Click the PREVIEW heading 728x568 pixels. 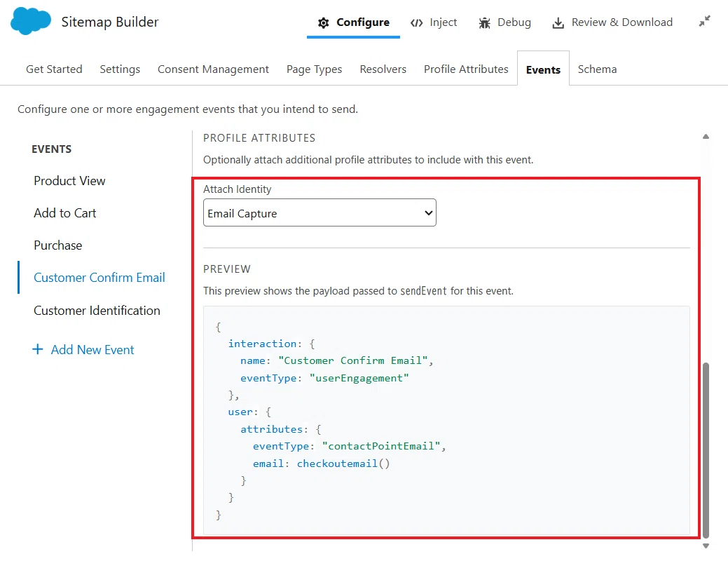[x=227, y=269]
